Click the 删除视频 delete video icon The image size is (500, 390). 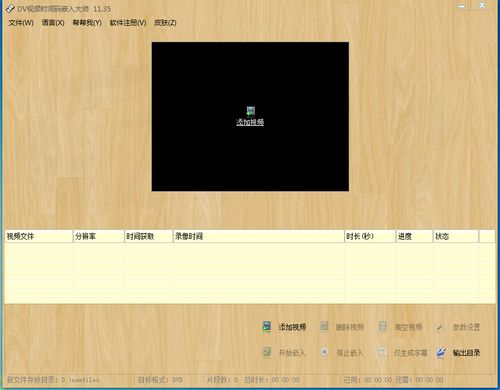[324, 326]
